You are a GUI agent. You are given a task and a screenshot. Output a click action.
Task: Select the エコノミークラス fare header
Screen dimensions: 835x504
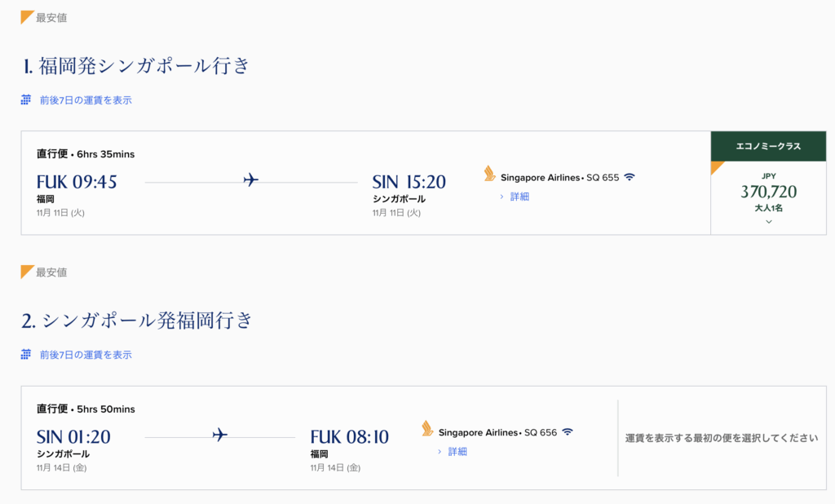(x=768, y=147)
